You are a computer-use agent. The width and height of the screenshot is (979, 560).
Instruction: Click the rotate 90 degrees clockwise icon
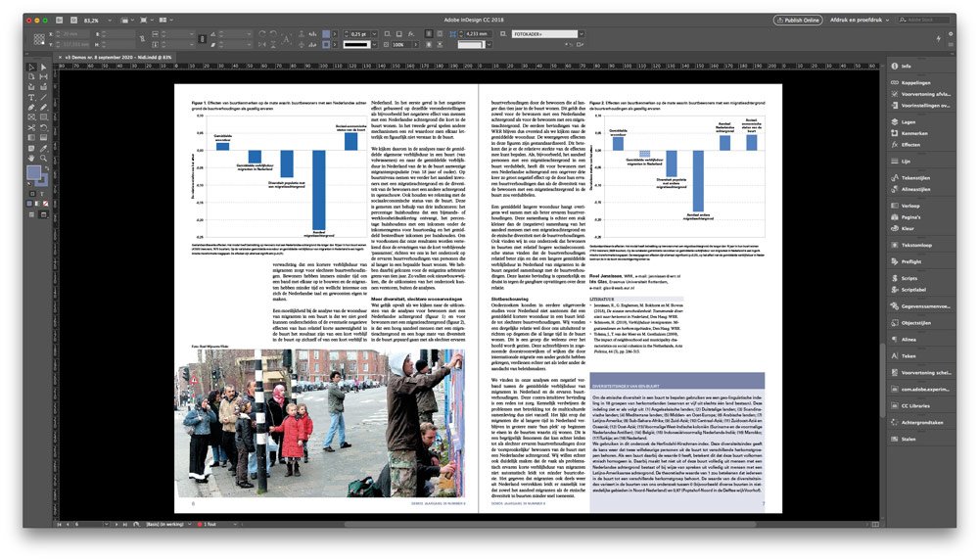(x=262, y=33)
